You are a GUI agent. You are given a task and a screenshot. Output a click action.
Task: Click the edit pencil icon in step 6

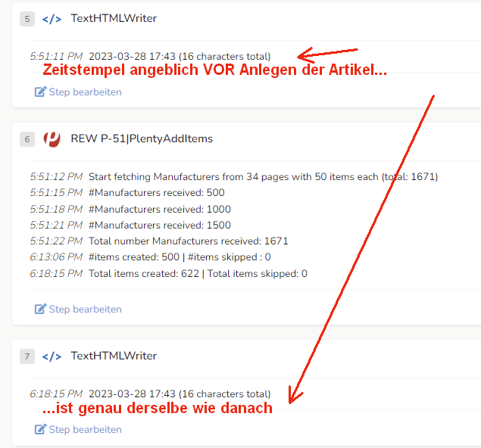[x=40, y=309]
